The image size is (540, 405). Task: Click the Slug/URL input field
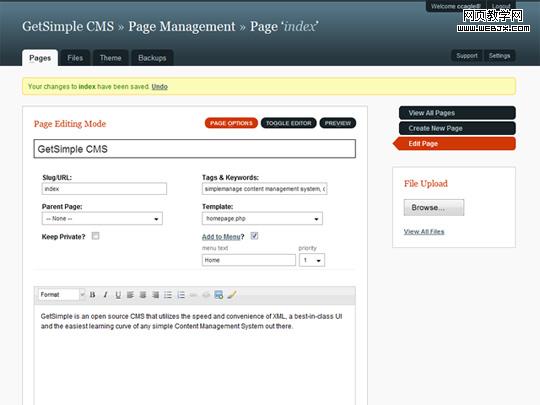tap(104, 189)
